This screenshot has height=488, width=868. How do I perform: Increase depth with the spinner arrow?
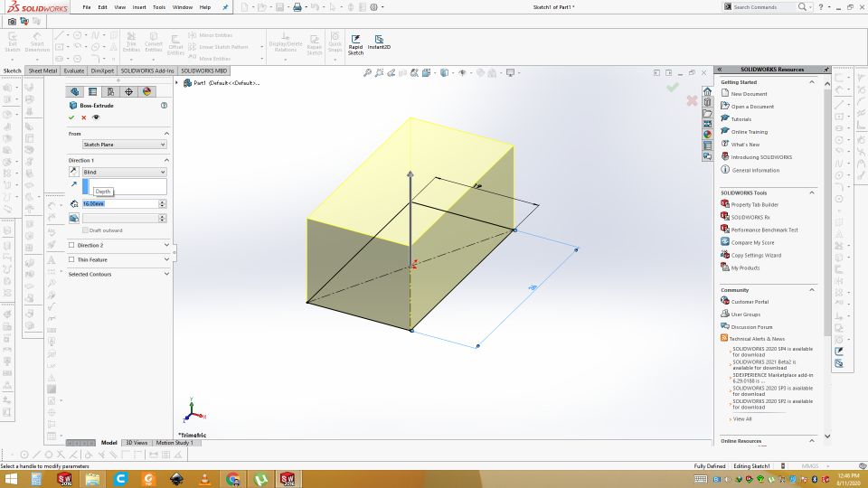click(162, 202)
